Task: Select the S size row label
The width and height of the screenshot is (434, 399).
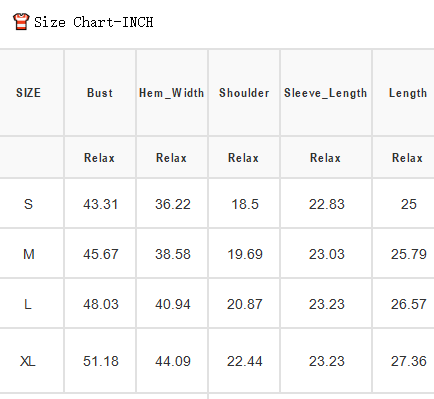Action: pos(28,204)
